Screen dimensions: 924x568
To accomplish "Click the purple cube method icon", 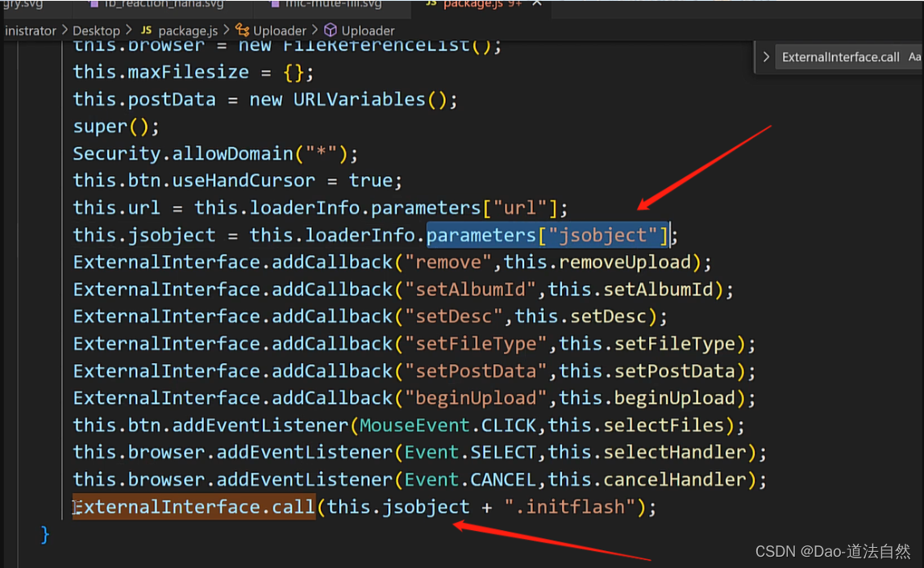I will coord(331,30).
